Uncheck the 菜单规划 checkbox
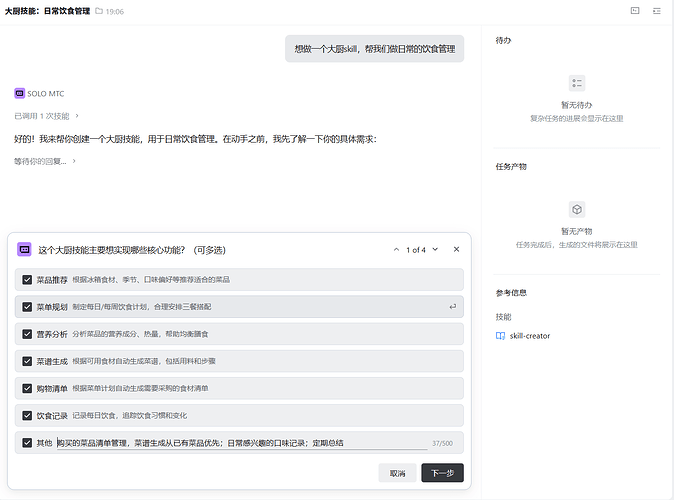Screen dimensions: 674x500 pos(27,307)
